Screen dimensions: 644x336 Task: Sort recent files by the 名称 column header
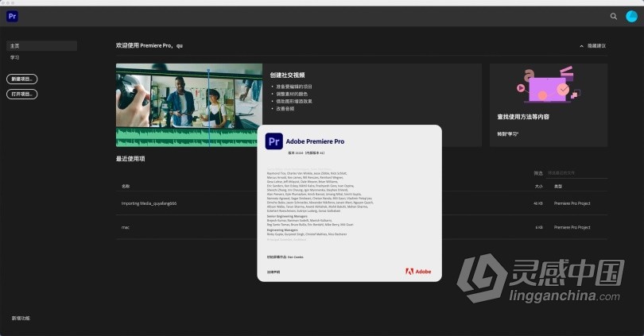[x=126, y=186]
